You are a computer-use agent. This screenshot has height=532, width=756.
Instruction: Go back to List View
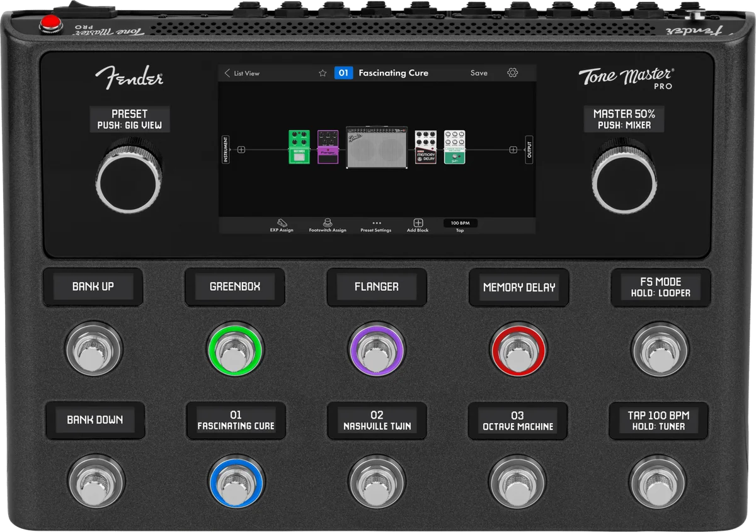coord(242,73)
